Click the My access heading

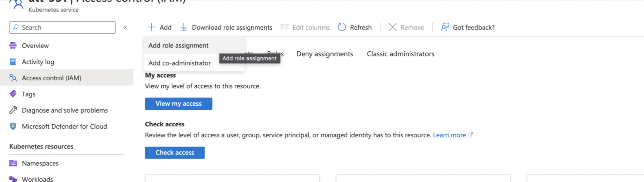160,75
